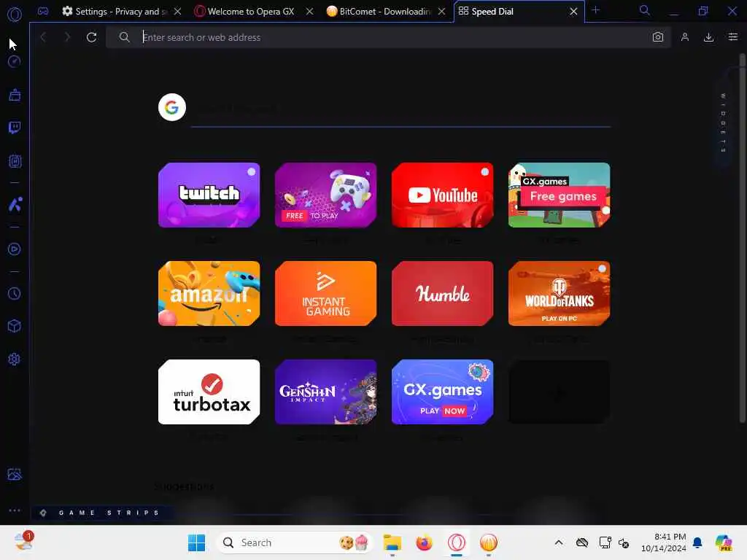Open the Intuit TurboTax tile
This screenshot has height=560, width=747.
pos(209,392)
